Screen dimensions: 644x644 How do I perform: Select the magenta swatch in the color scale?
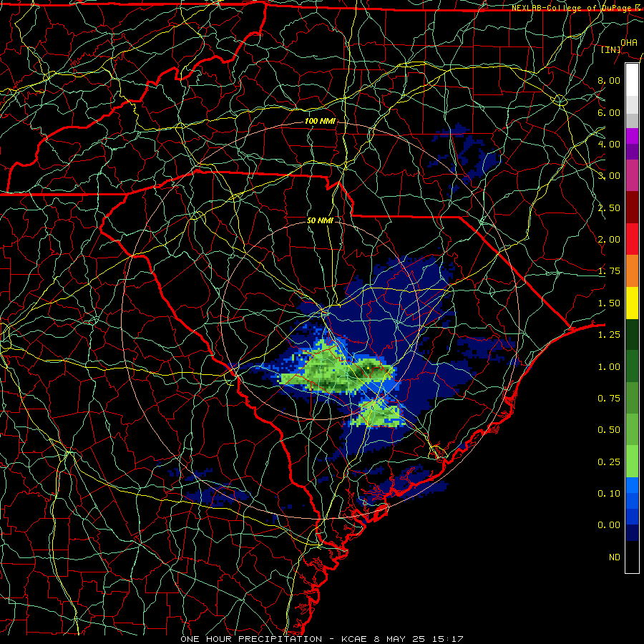coord(632,136)
